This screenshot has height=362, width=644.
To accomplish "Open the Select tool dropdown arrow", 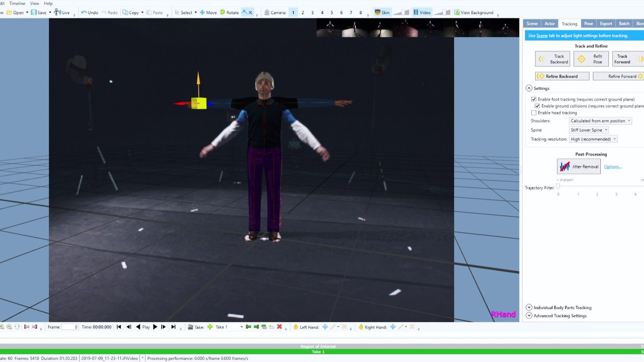I will (196, 13).
